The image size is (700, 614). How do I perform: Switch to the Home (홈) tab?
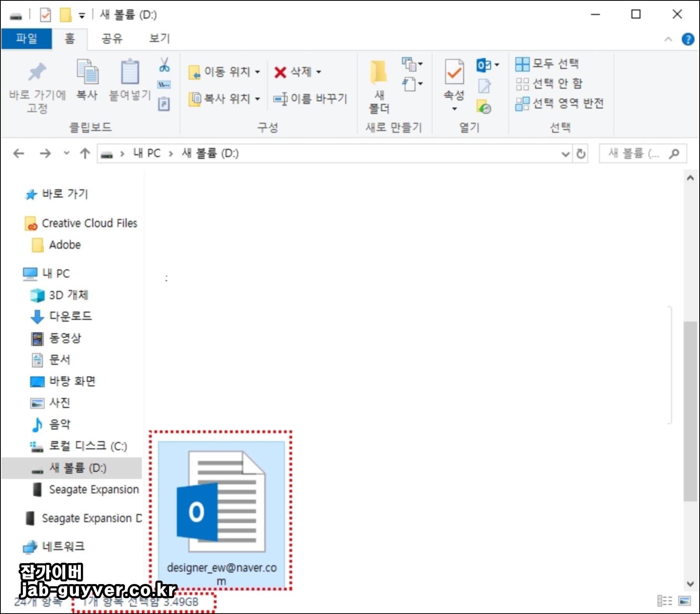pos(70,38)
